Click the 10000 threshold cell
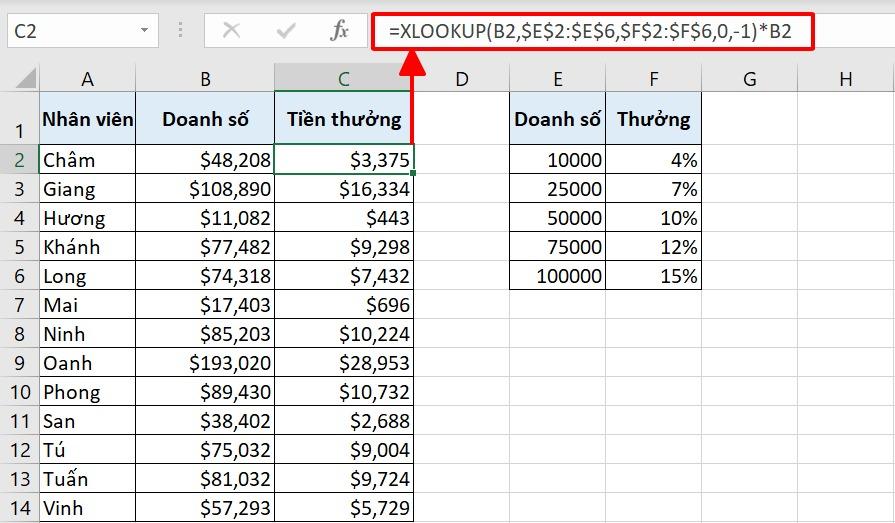The height and width of the screenshot is (523, 895). pos(557,159)
